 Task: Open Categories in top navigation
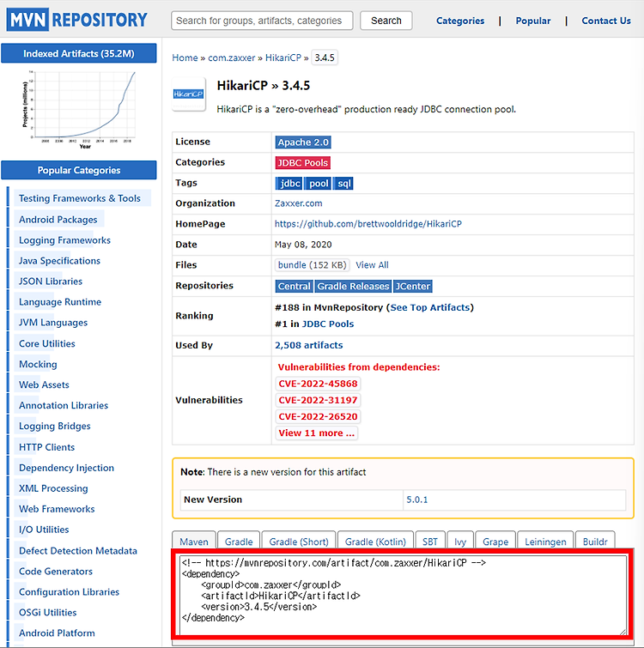(460, 21)
